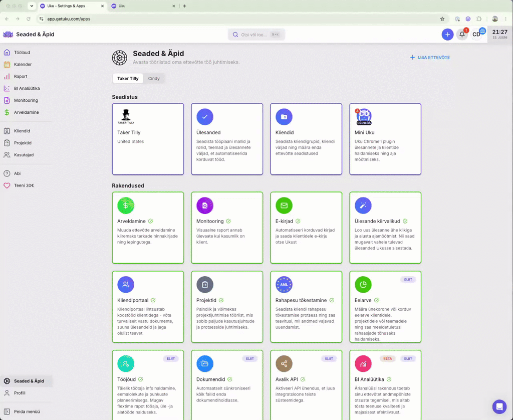
Task: Open the notifications bell
Action: 461,35
